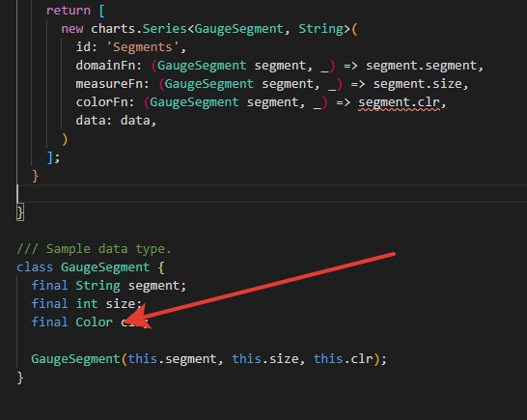Viewport: 527px width, 420px height.
Task: Click 'return' keyword at top
Action: 69,11
